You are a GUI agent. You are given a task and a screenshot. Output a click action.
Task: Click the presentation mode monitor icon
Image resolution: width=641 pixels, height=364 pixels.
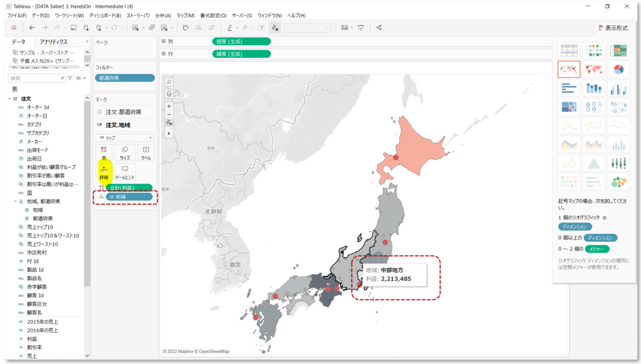[x=361, y=27]
